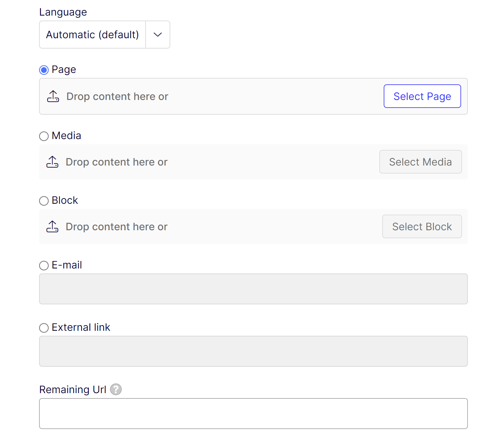The image size is (504, 439).
Task: Click the upload icon in Block drop area
Action: (x=52, y=226)
